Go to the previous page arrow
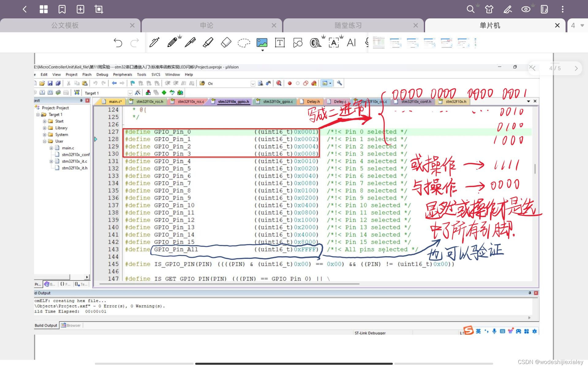This screenshot has width=588, height=368. pos(533,68)
